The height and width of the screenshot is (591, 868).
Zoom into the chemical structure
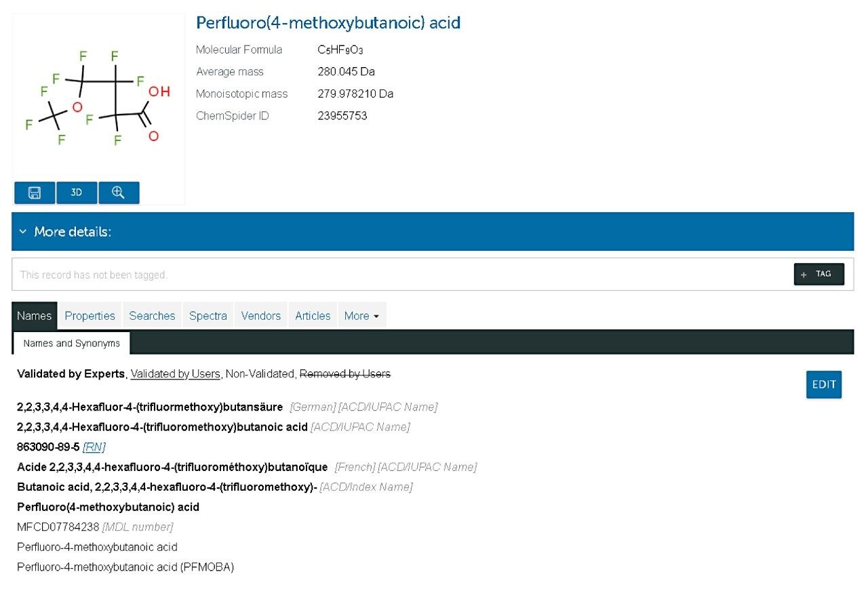click(x=119, y=192)
